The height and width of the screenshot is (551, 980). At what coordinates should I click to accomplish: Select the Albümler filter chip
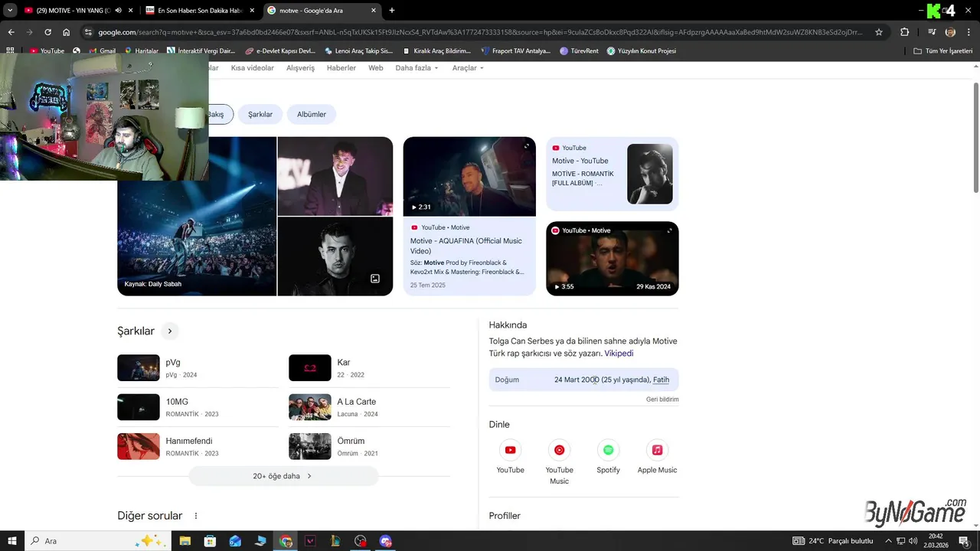tap(312, 114)
